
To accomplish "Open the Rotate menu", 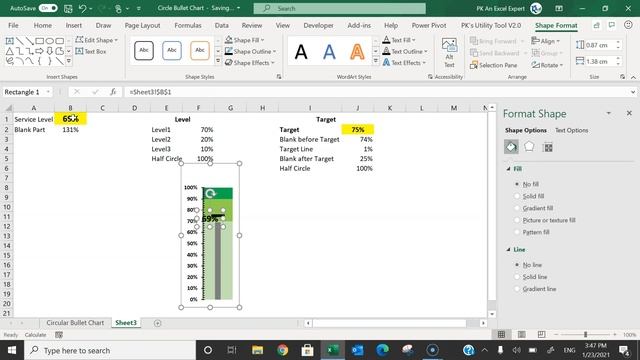I will [x=547, y=65].
